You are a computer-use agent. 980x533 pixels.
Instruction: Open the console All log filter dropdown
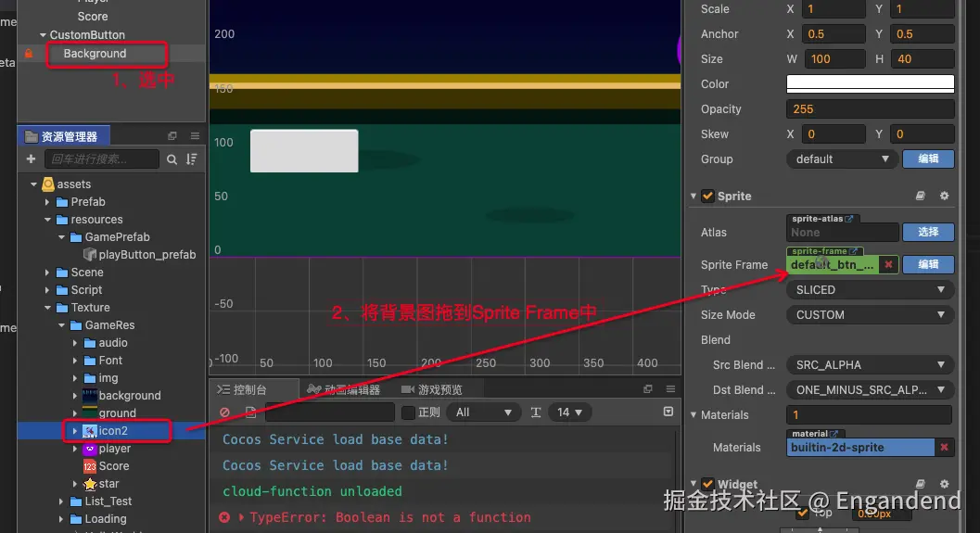coord(484,412)
